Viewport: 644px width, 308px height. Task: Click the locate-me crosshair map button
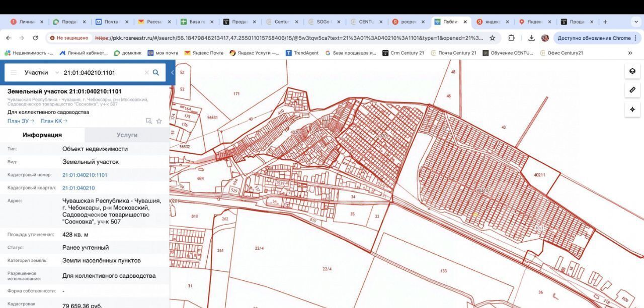[632, 110]
